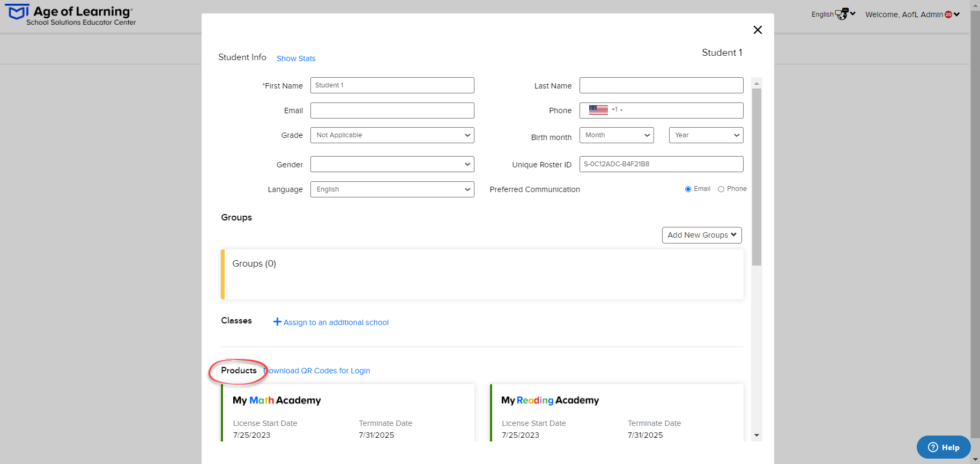Expand the Welcome AofL Admin menu
This screenshot has width=980, height=464.
pyautogui.click(x=912, y=14)
